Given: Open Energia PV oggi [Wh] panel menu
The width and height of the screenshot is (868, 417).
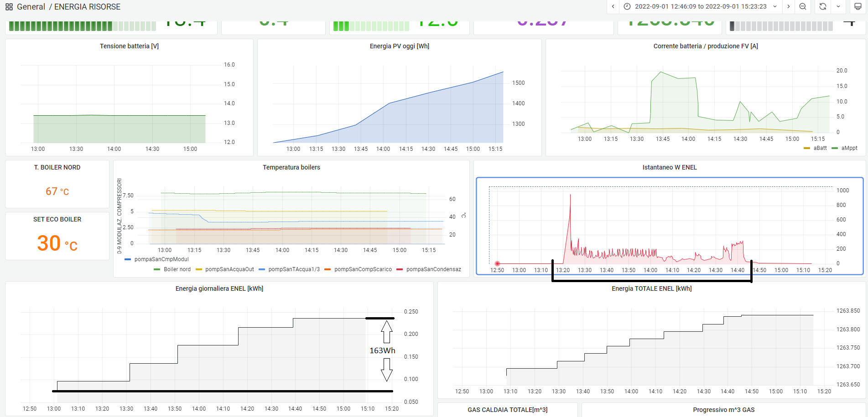Looking at the screenshot, I should pyautogui.click(x=399, y=46).
